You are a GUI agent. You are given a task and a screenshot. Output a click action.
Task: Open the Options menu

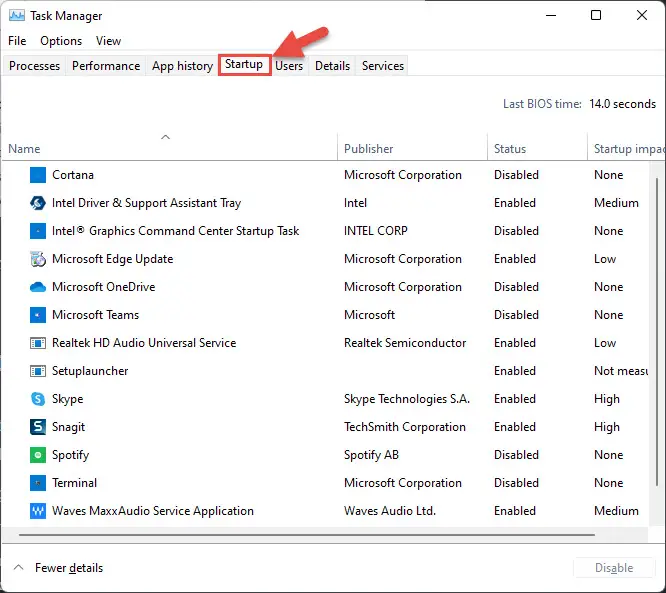(61, 41)
